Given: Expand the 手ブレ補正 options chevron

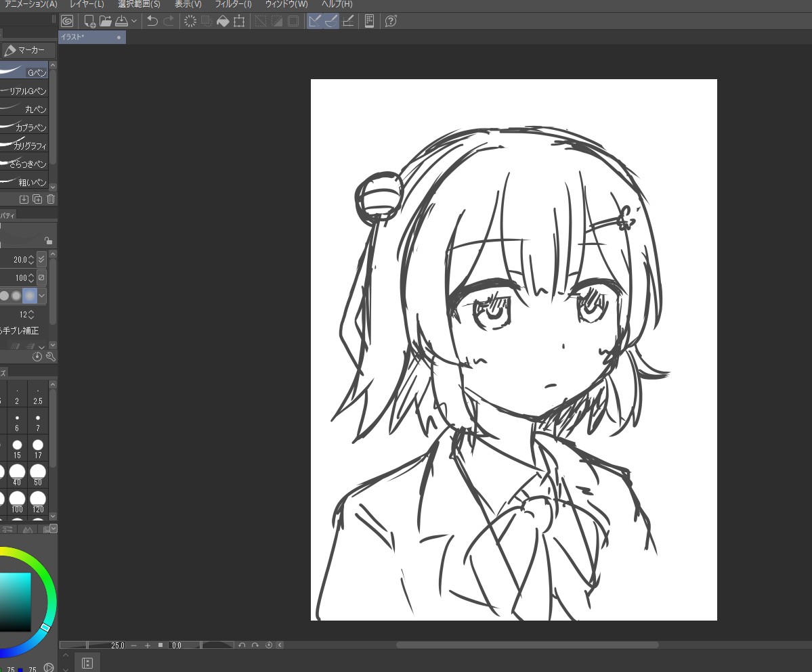Looking at the screenshot, I should click(42, 346).
